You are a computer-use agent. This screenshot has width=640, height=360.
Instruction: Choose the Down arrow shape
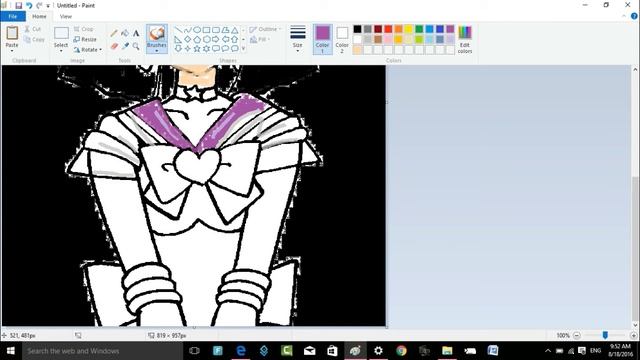coord(178,48)
